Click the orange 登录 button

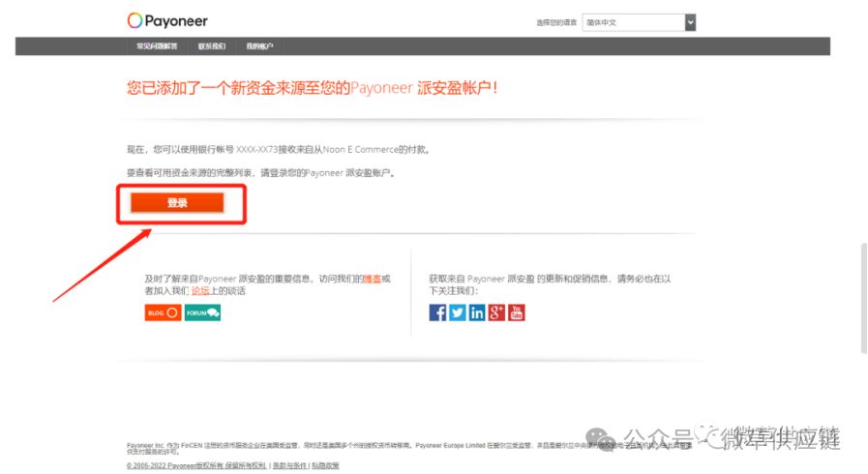pyautogui.click(x=177, y=203)
